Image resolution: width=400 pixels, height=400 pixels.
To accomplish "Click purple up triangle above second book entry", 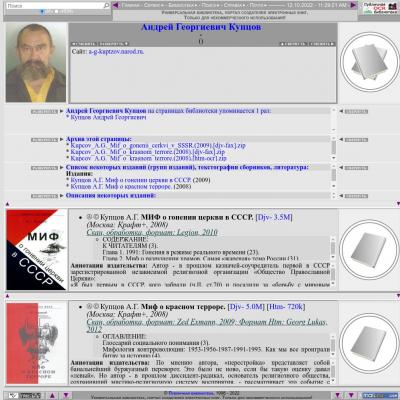I will tap(8, 296).
